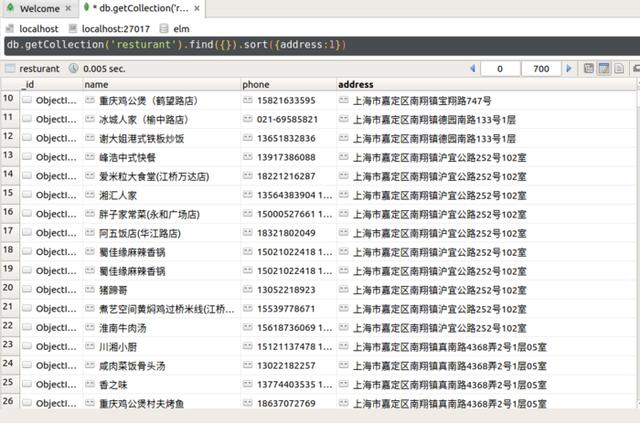Click the name cell 香之味
640x423 pixels.
(162, 385)
